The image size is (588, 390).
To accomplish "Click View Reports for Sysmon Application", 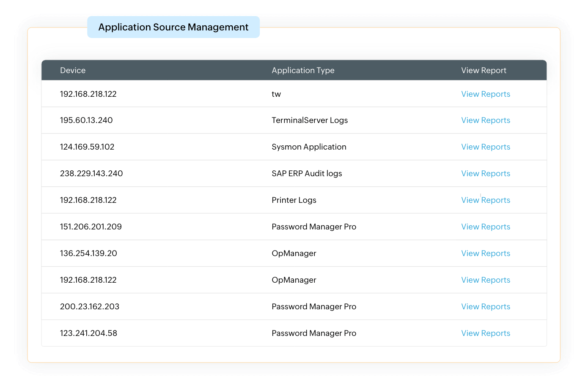I will click(485, 147).
